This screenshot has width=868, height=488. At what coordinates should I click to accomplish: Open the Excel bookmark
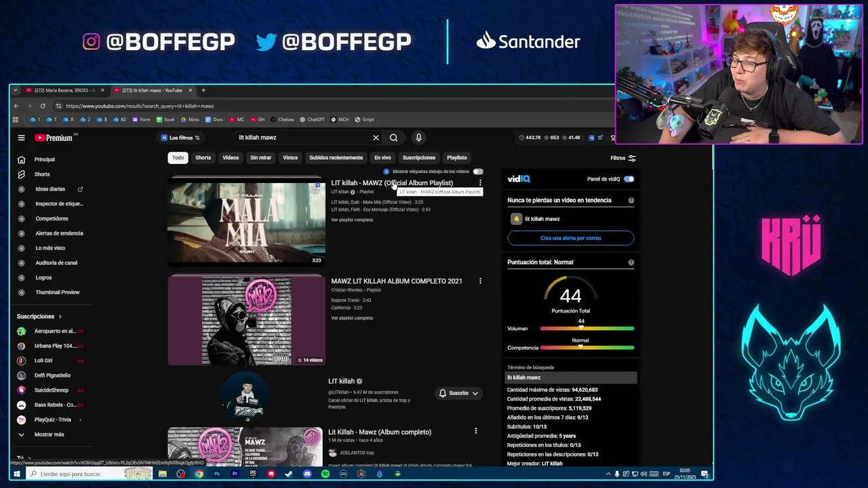(x=165, y=119)
